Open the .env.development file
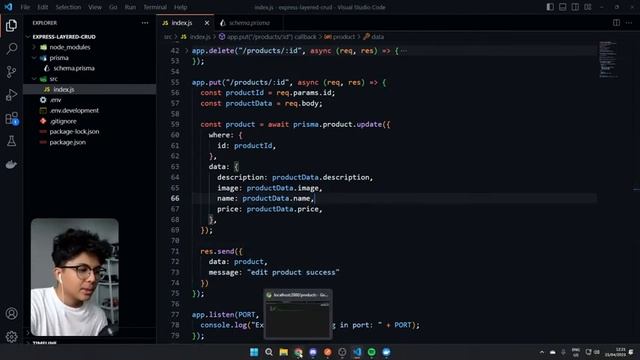 [x=74, y=110]
